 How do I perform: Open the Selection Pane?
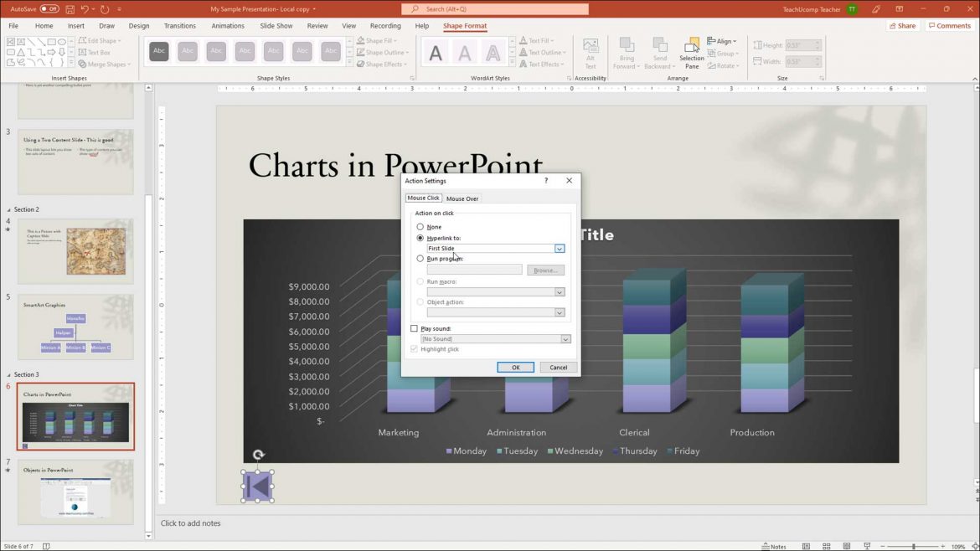(x=692, y=51)
